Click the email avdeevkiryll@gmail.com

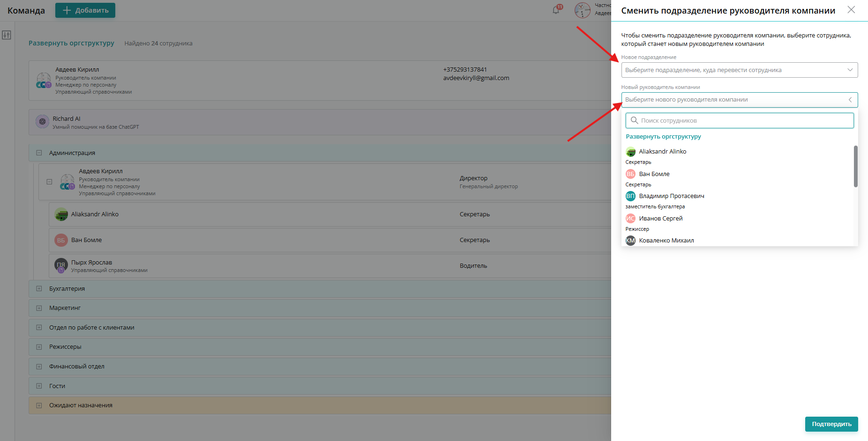[476, 78]
